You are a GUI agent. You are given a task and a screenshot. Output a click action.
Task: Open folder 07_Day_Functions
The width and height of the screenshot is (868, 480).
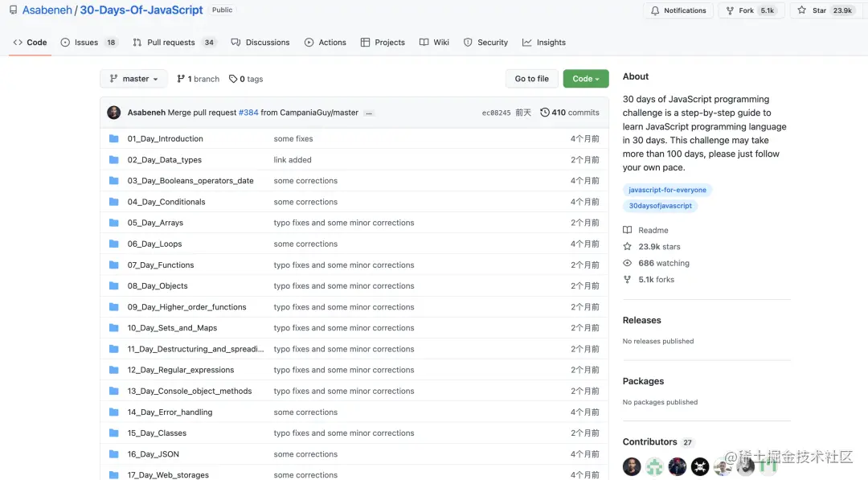click(x=161, y=265)
